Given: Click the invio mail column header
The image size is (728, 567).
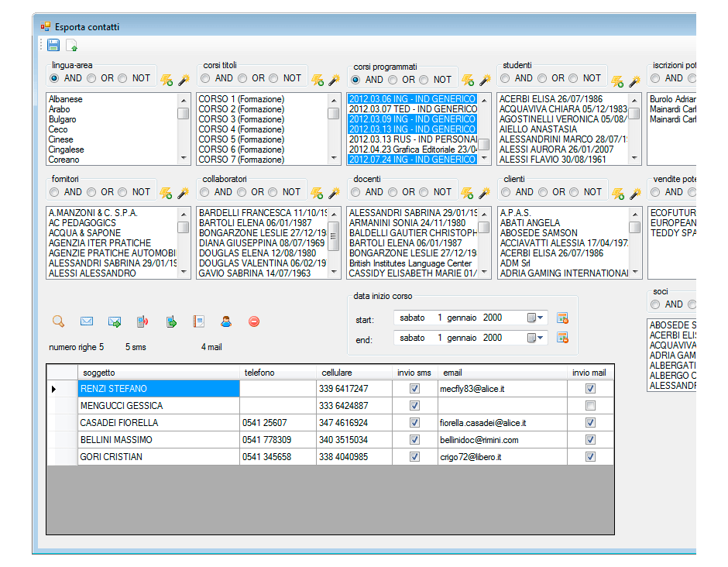Looking at the screenshot, I should (x=590, y=373).
